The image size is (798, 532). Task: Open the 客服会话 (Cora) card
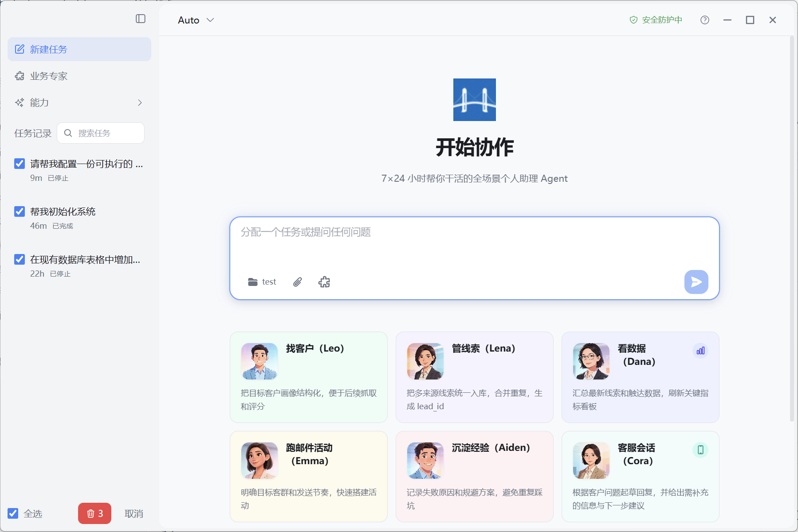tap(641, 477)
